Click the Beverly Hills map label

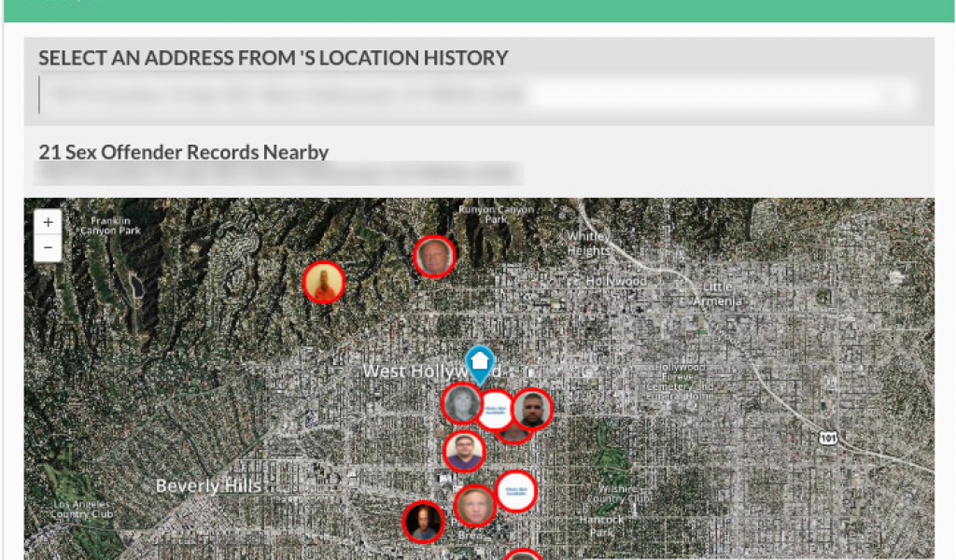coord(208,486)
